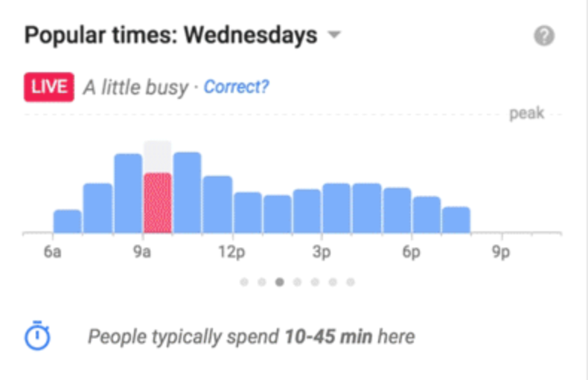Click the blue bar above 3p
The width and height of the screenshot is (588, 380).
(x=336, y=208)
